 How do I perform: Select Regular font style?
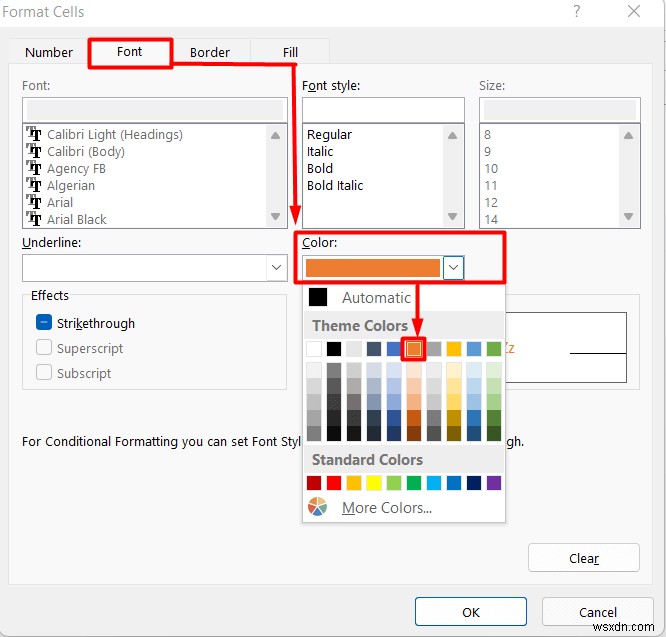pos(329,135)
